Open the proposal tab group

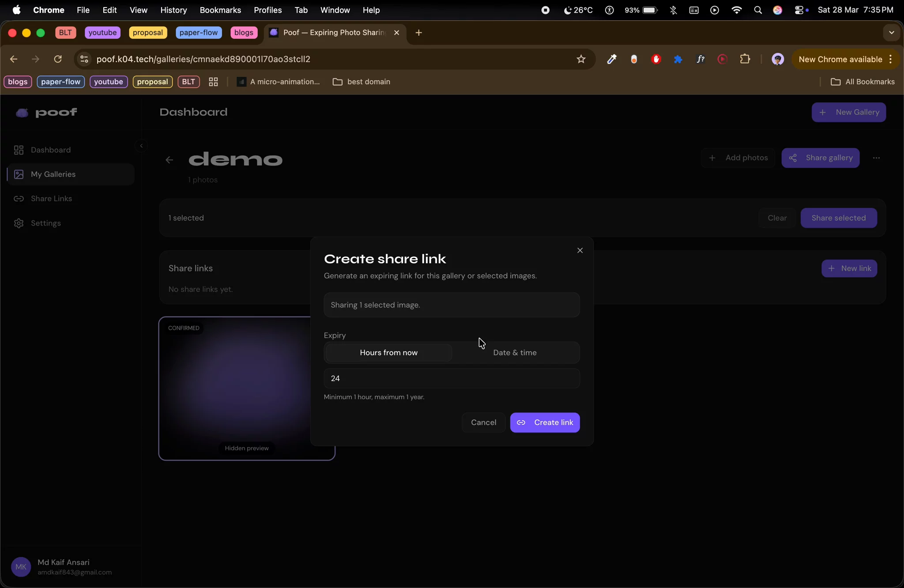pyautogui.click(x=148, y=33)
